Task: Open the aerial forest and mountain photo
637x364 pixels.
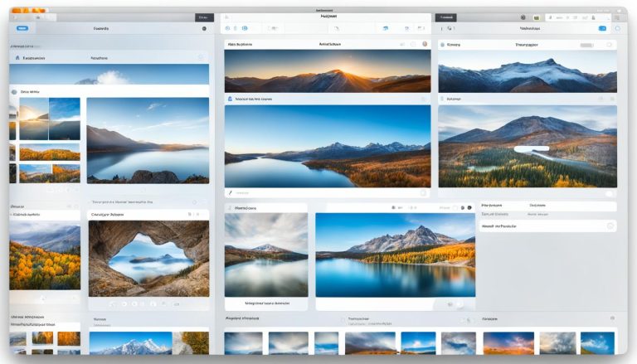Action: click(x=528, y=146)
